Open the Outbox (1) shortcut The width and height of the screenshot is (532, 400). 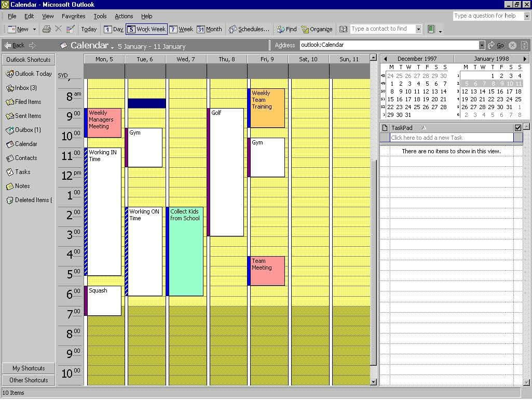coord(23,130)
